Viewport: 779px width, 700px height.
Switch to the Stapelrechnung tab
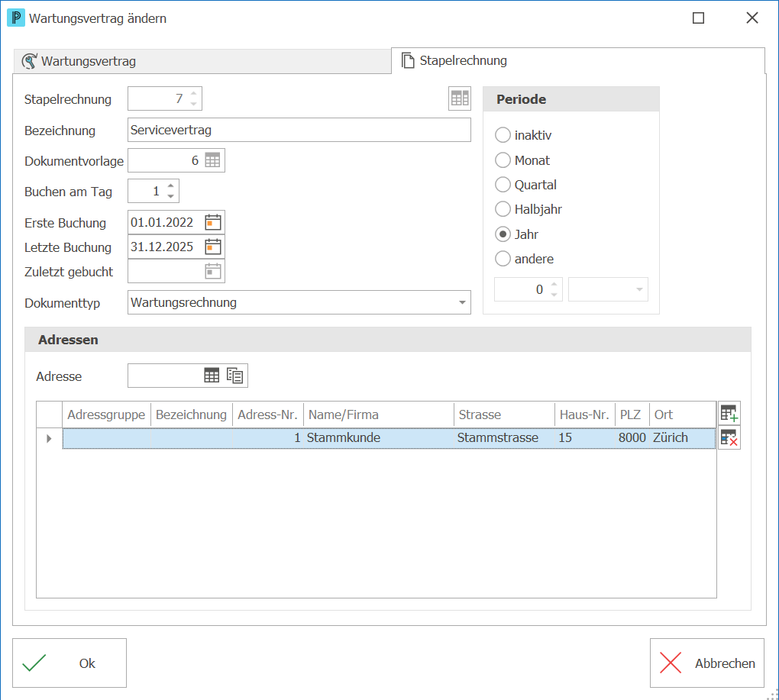coord(578,60)
